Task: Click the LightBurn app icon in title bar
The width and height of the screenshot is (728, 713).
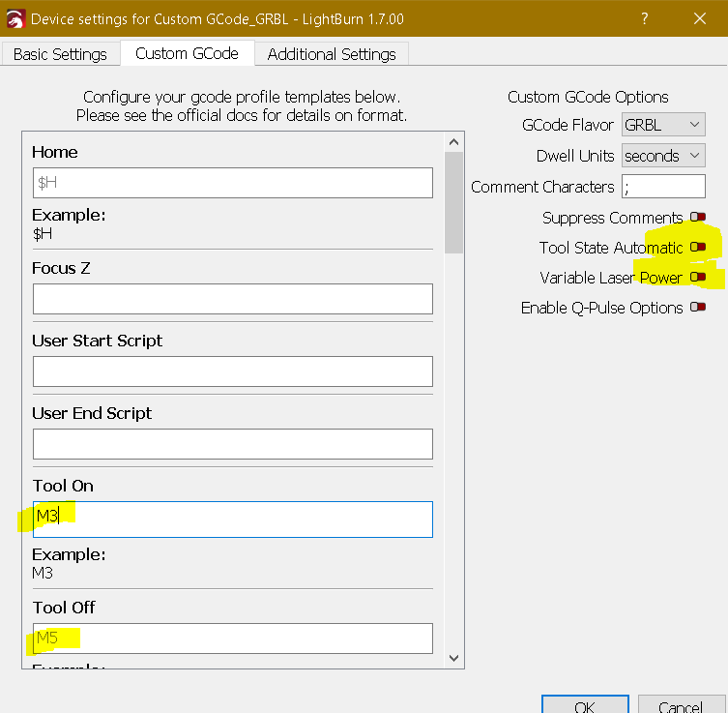Action: point(15,18)
